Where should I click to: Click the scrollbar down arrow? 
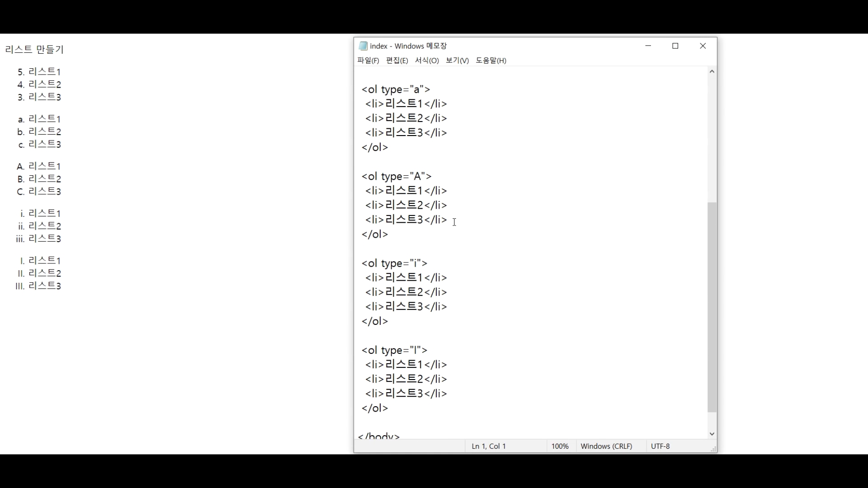[712, 434]
